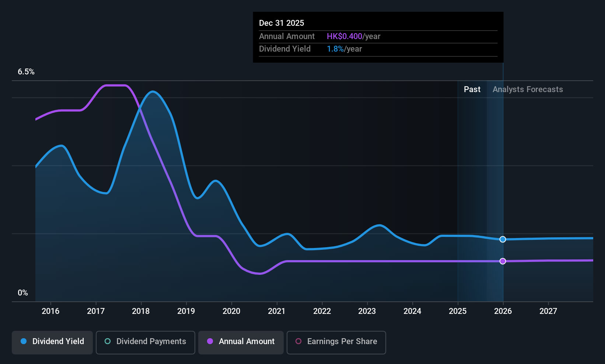Viewport: 605px width, 364px height.
Task: Select the 2025 x-axis label
Action: 458,311
